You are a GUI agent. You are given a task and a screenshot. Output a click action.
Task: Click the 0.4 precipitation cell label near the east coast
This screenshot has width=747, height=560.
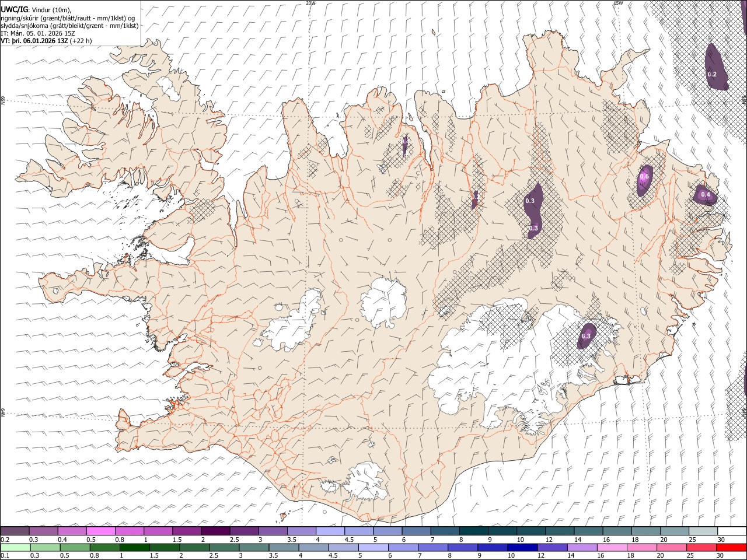click(x=706, y=194)
